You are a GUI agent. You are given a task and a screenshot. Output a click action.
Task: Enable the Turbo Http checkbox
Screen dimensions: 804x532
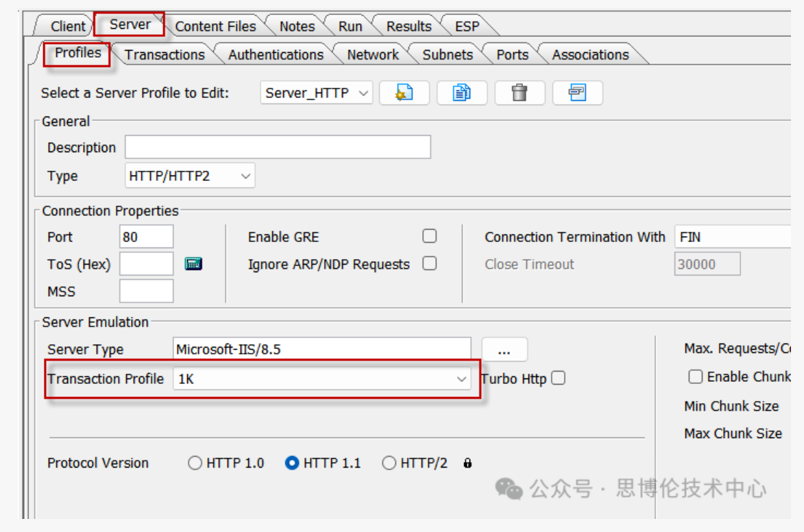[x=559, y=378]
